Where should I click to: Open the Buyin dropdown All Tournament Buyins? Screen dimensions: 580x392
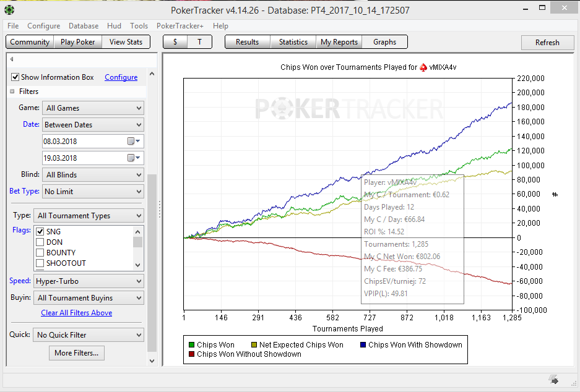pos(89,298)
